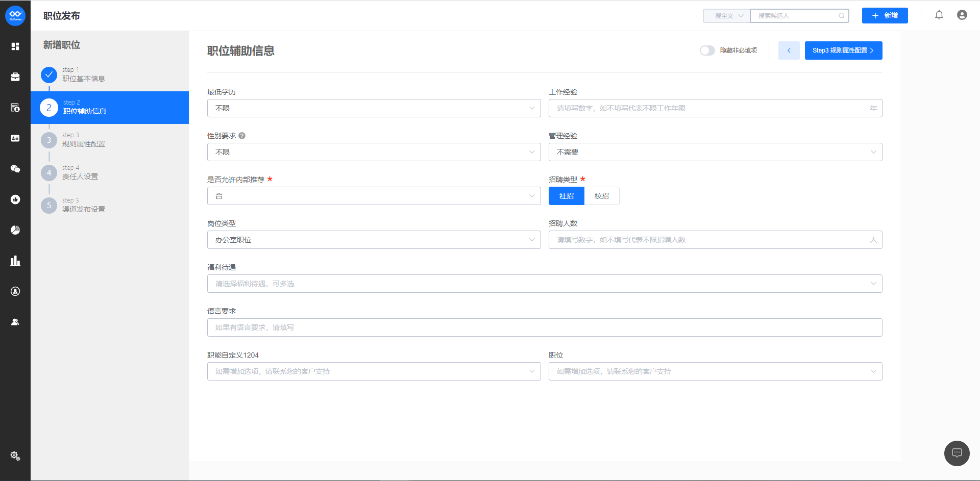
Task: Select 社招 recruitment type
Action: click(567, 196)
